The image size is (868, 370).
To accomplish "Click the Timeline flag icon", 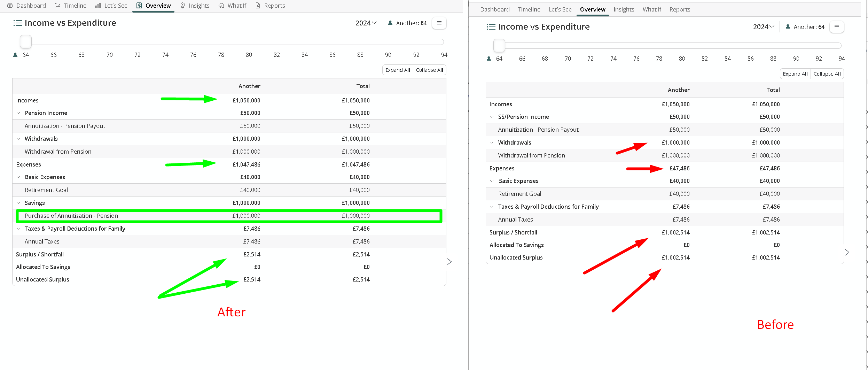I will [x=58, y=6].
